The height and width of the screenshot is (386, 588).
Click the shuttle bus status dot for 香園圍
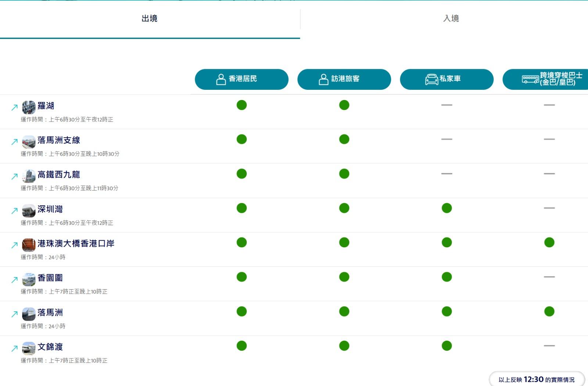pyautogui.click(x=549, y=277)
